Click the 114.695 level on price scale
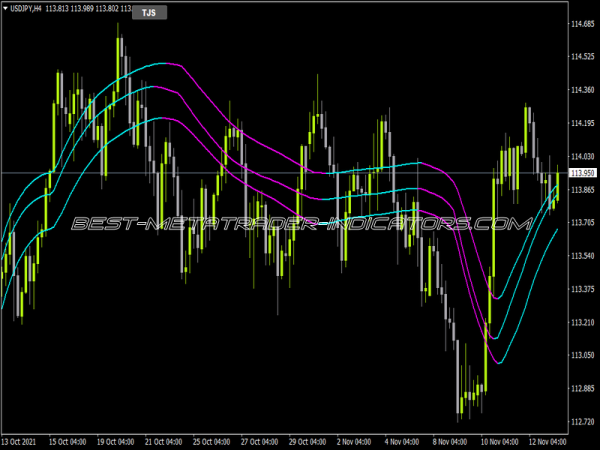 coord(582,23)
